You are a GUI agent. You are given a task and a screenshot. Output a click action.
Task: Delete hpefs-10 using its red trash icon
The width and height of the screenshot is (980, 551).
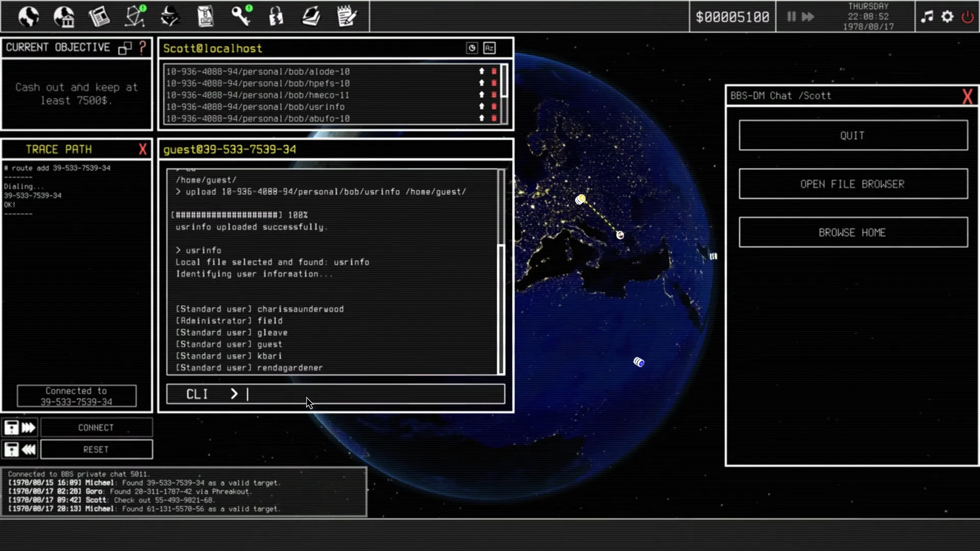(x=493, y=83)
